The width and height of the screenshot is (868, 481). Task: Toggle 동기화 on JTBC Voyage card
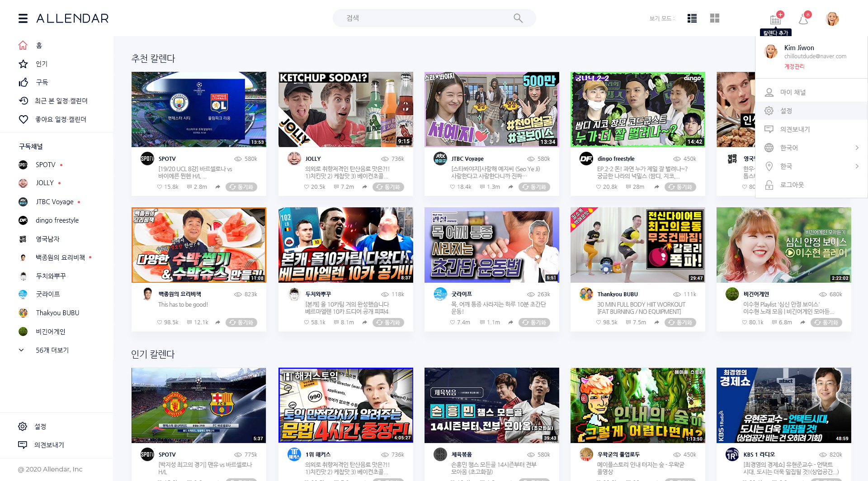click(534, 187)
